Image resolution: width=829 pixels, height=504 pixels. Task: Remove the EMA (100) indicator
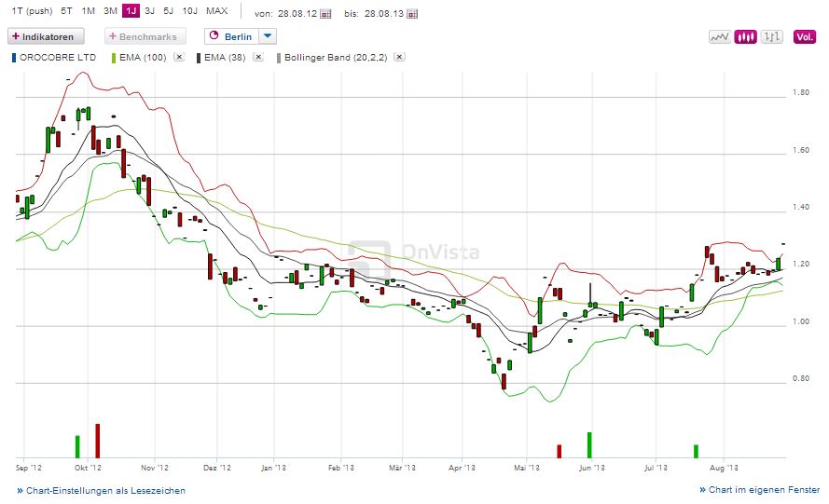point(180,58)
